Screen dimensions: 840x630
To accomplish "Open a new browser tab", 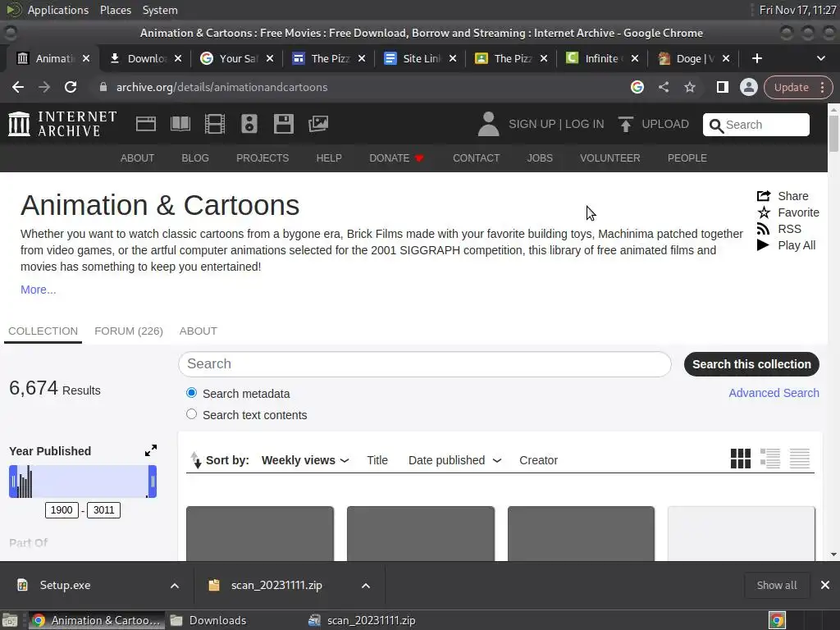I will point(757,58).
